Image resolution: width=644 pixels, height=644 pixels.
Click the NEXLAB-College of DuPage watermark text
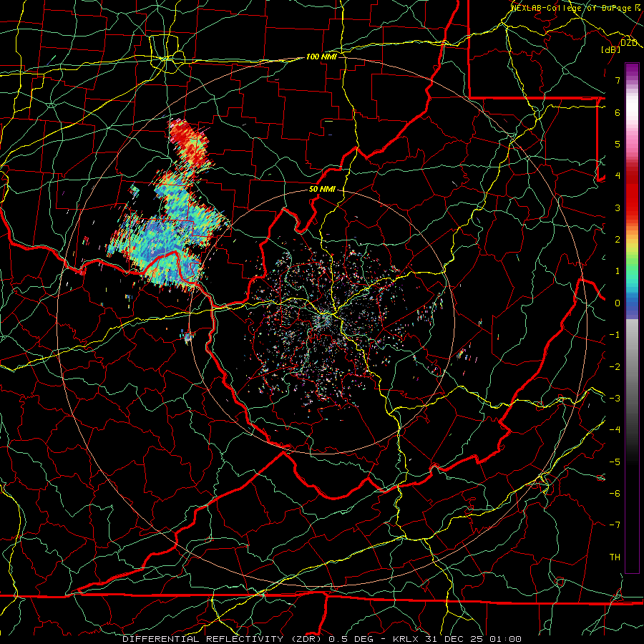tap(575, 7)
